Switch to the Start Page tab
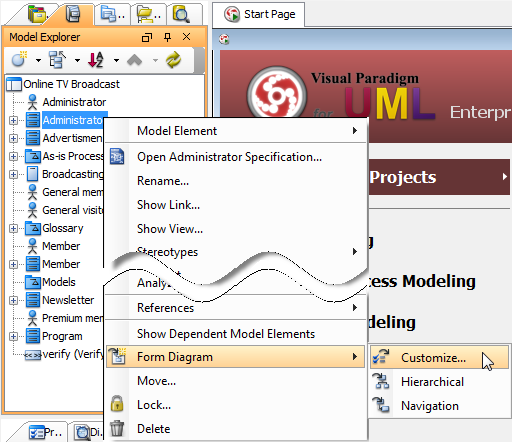 (259, 15)
